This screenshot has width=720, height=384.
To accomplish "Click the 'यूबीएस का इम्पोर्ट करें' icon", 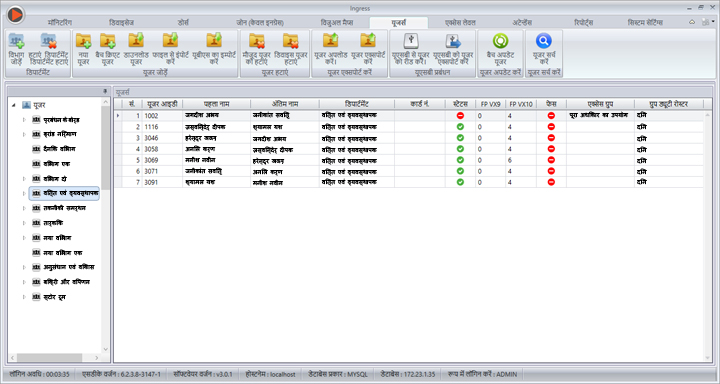I will pos(214,40).
